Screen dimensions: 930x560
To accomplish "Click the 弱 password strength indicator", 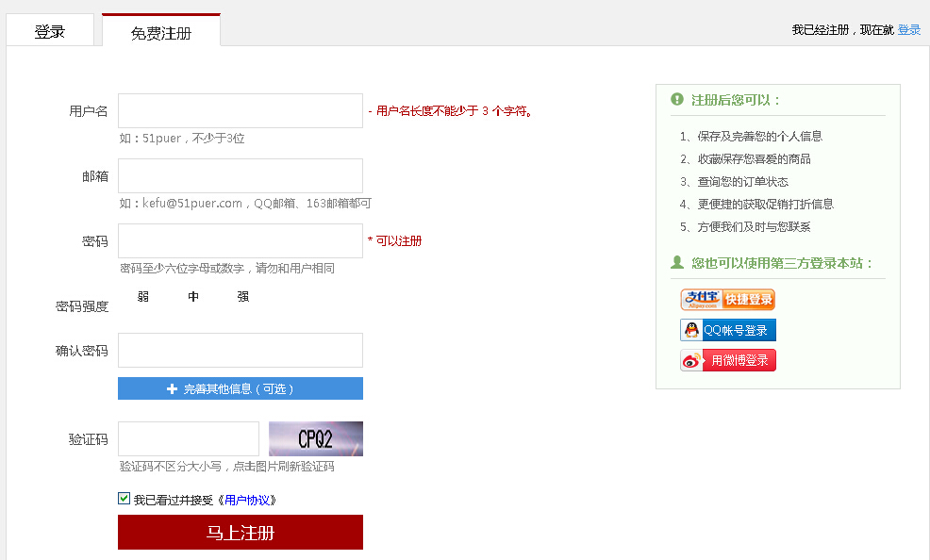I will click(143, 296).
